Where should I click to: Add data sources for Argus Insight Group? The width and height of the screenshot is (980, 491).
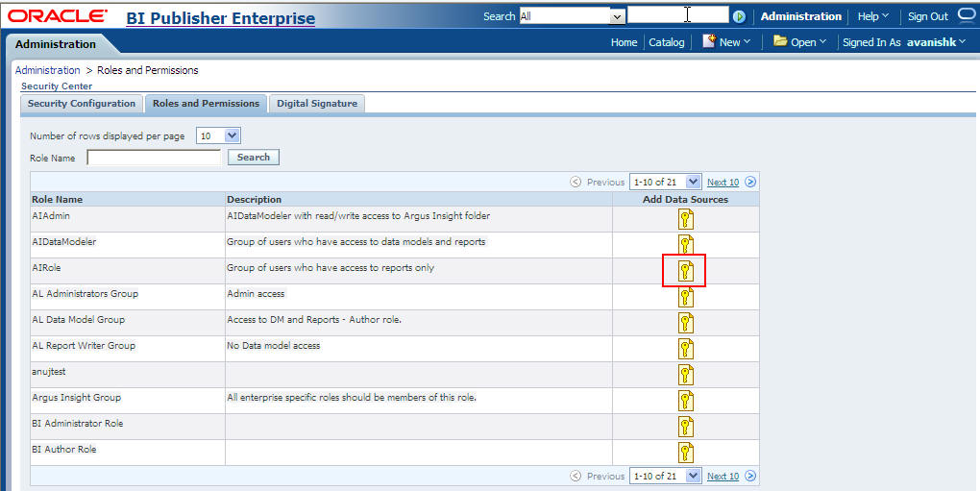686,401
